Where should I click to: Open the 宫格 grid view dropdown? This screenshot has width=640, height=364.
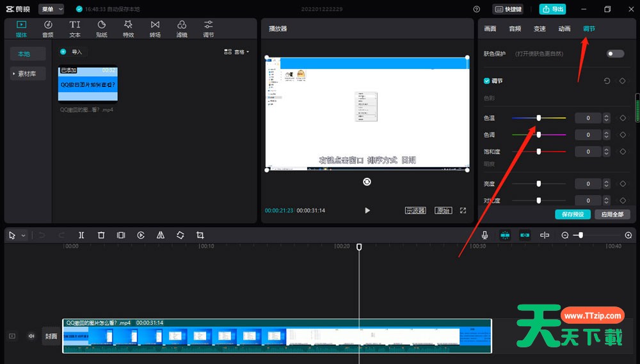tap(237, 52)
